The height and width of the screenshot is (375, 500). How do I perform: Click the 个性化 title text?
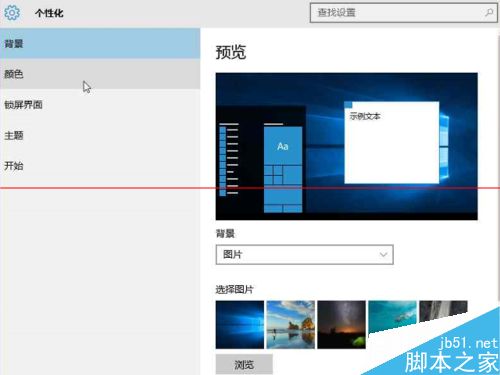coord(49,13)
